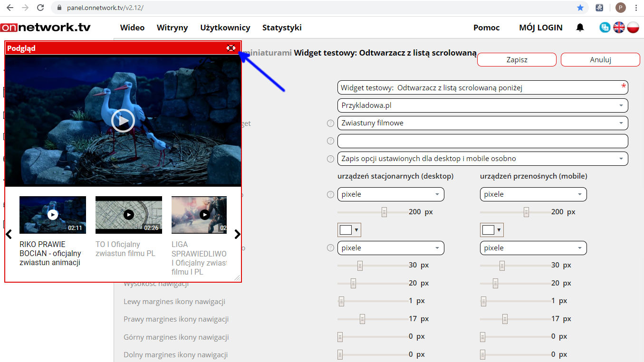Hide the Podgląd preview panel icon
The height and width of the screenshot is (362, 644).
pyautogui.click(x=231, y=48)
